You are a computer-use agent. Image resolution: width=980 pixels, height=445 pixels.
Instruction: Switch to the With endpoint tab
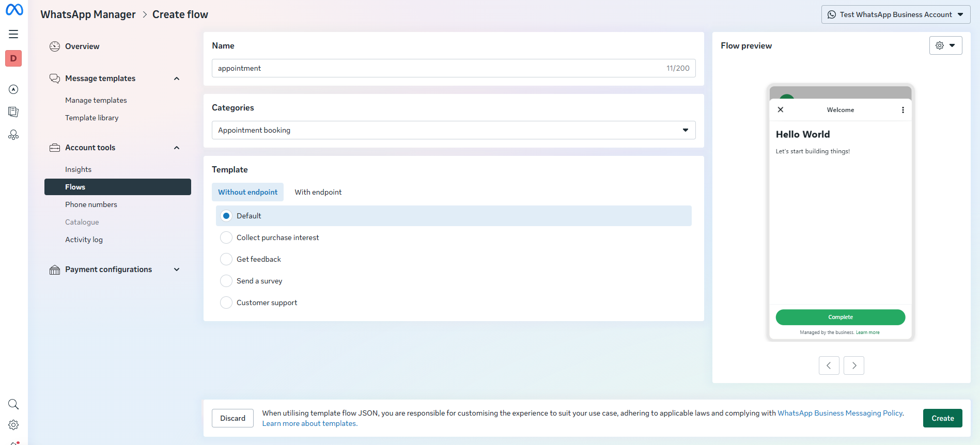coord(318,192)
